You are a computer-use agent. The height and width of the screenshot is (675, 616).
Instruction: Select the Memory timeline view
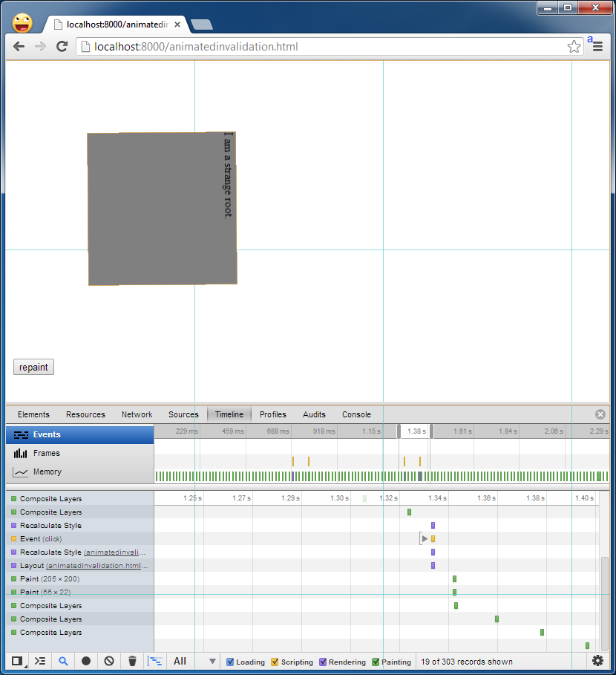(80, 472)
